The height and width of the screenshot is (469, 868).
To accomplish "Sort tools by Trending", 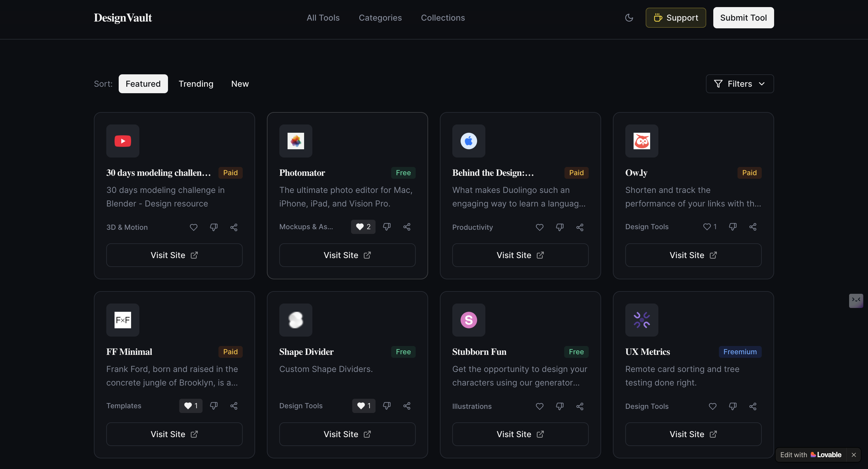I will (196, 84).
